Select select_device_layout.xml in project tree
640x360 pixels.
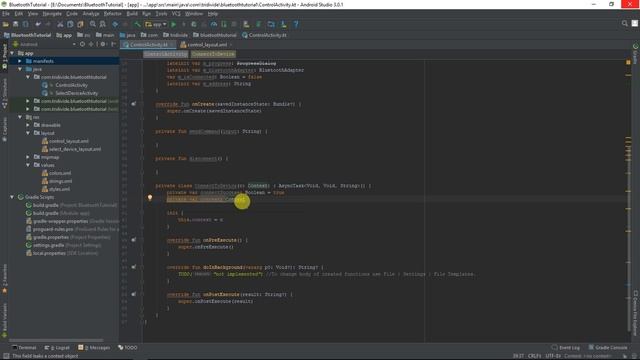(75, 149)
